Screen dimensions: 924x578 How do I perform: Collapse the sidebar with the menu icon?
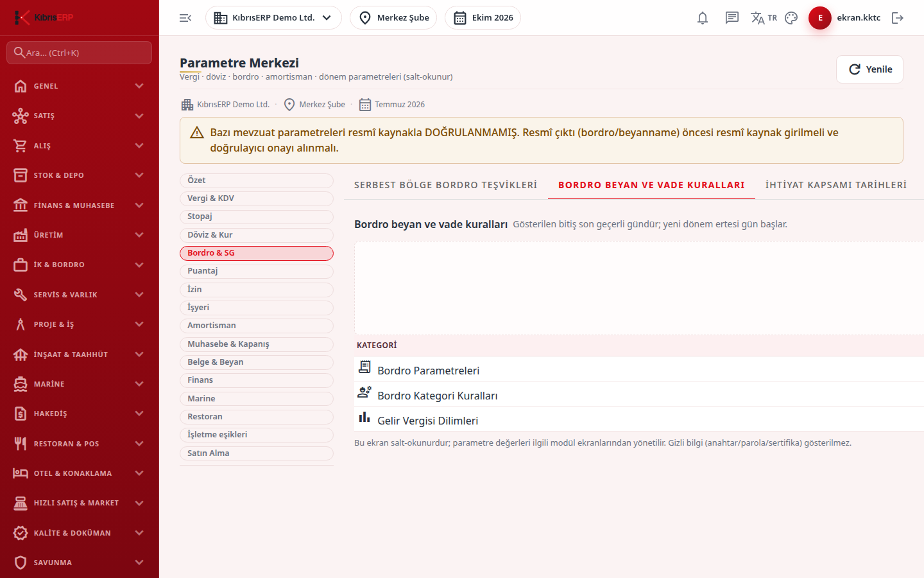[185, 18]
